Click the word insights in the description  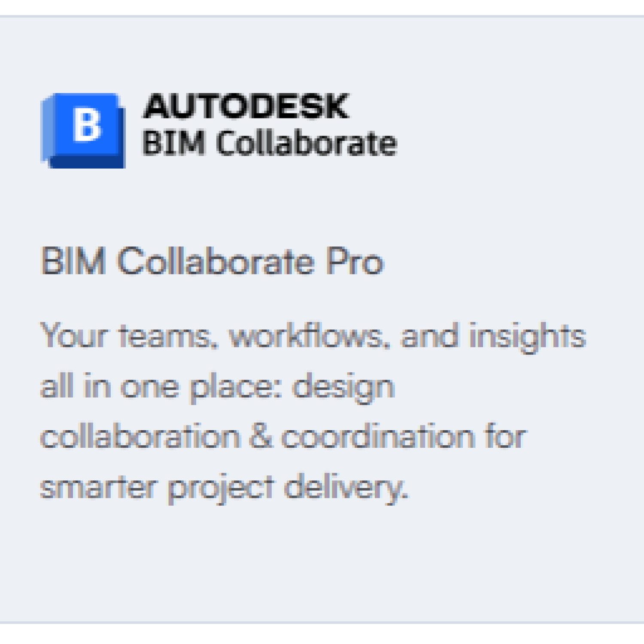[527, 336]
